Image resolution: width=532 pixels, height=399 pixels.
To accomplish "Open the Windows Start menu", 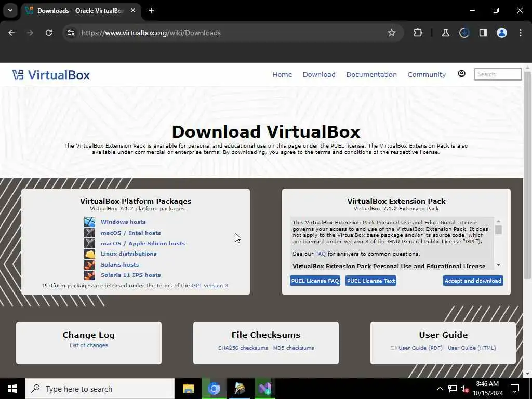I will (x=12, y=389).
